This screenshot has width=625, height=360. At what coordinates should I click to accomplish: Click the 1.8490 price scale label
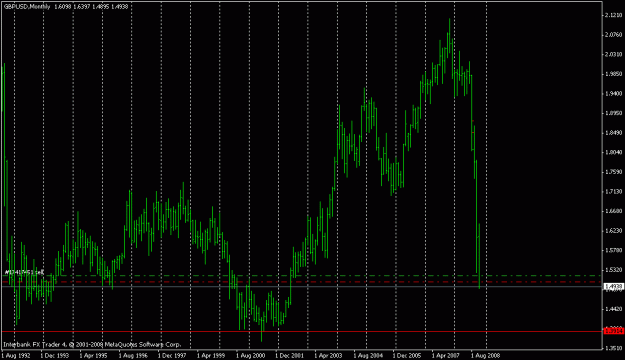[x=613, y=132]
